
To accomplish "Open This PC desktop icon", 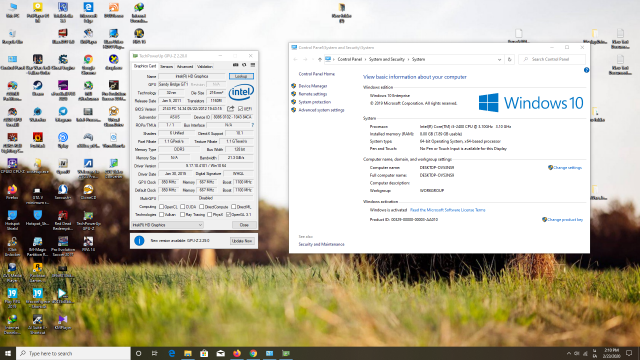I will coord(12,10).
